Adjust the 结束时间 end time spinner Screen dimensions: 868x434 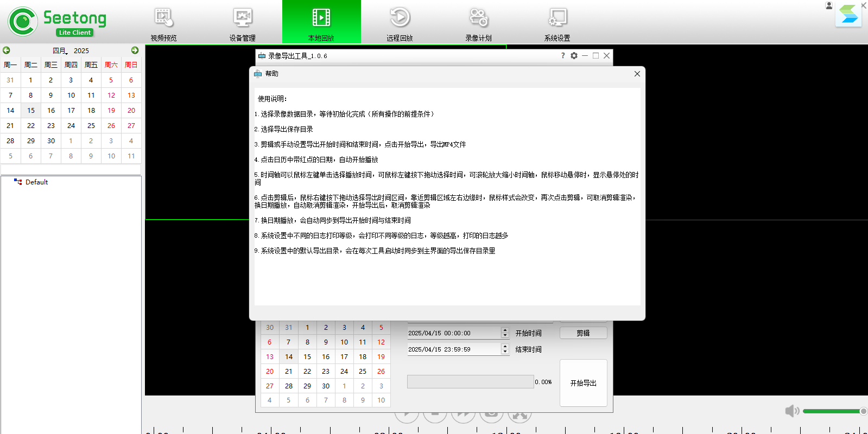click(505, 349)
